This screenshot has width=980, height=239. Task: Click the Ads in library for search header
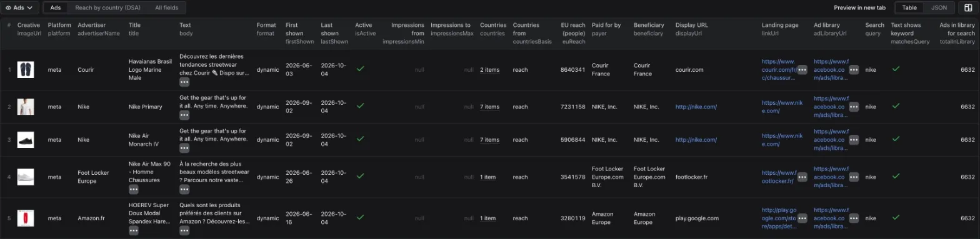point(957,33)
